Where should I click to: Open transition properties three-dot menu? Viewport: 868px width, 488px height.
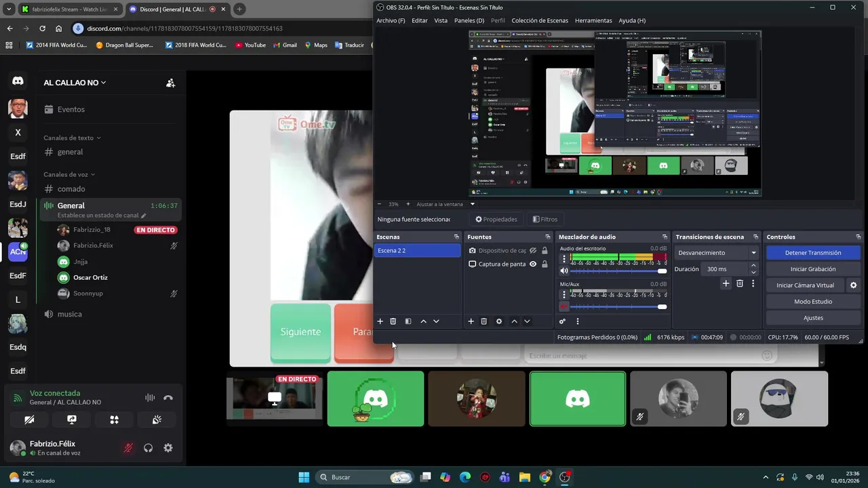point(753,283)
